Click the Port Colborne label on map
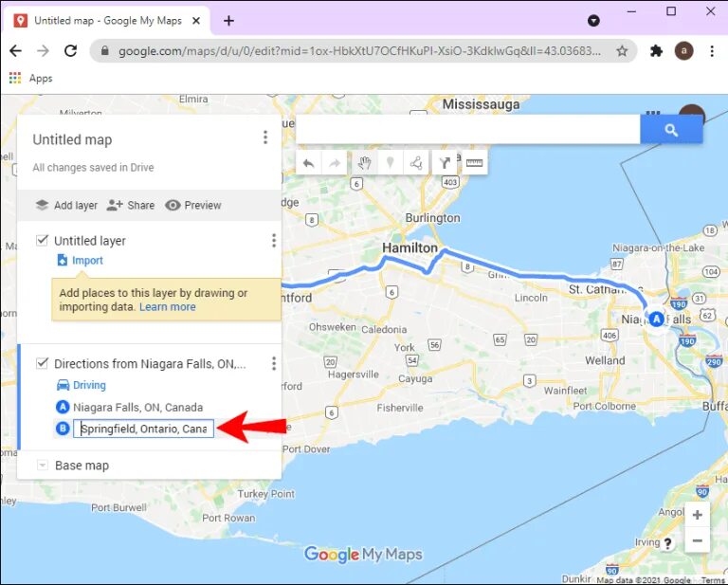Viewport: 728px width, 585px height. tap(604, 406)
